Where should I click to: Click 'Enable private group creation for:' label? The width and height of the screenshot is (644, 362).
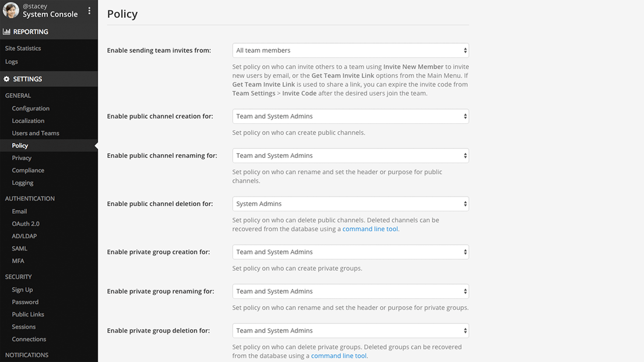click(x=158, y=252)
